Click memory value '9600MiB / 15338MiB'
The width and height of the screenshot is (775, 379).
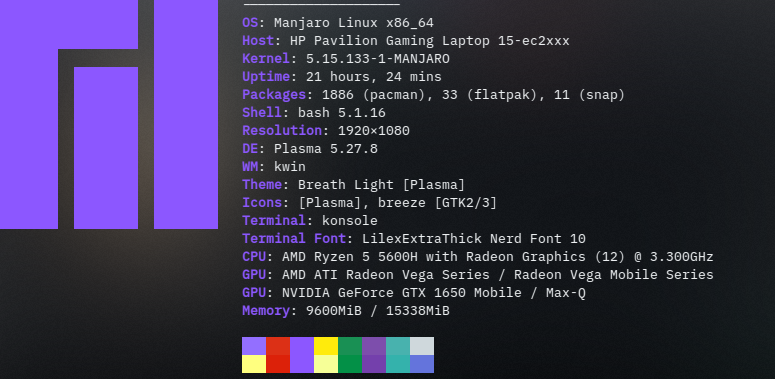coord(378,311)
